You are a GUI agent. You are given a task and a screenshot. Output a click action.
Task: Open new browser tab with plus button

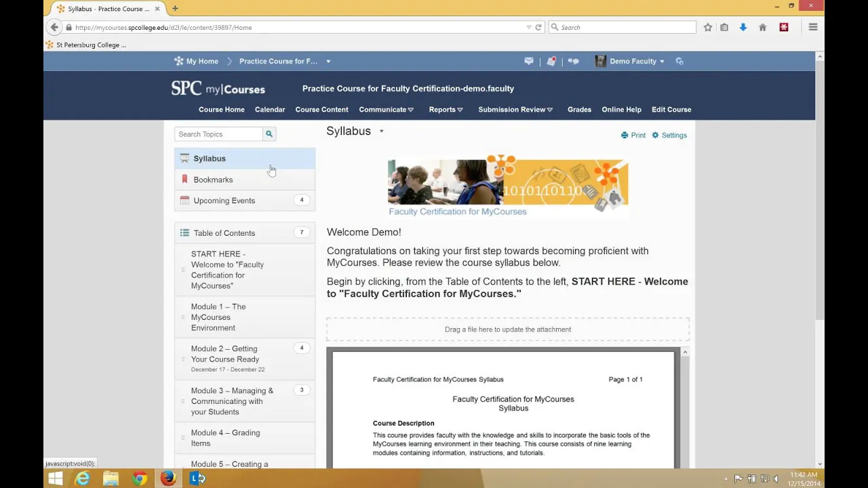point(175,8)
